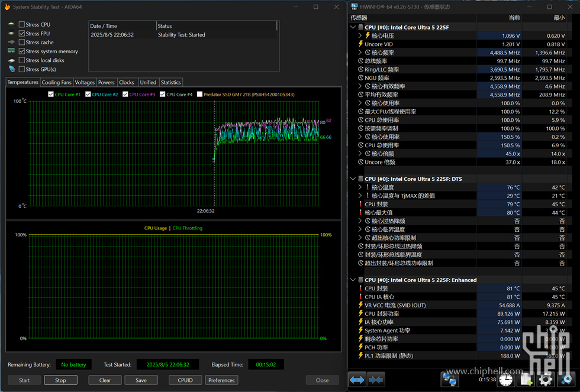Enable the Stress cache checkbox
This screenshot has height=392, width=580.
point(22,42)
